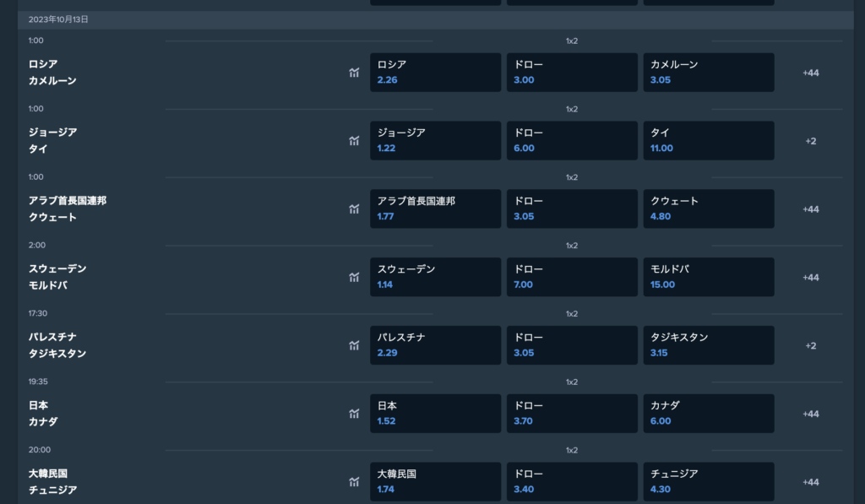
Task: Bet on アラブ首長国連邦 at 1.77
Action: point(435,209)
